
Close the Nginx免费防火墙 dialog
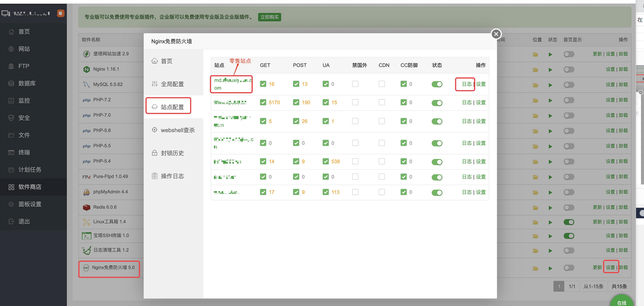click(x=496, y=34)
